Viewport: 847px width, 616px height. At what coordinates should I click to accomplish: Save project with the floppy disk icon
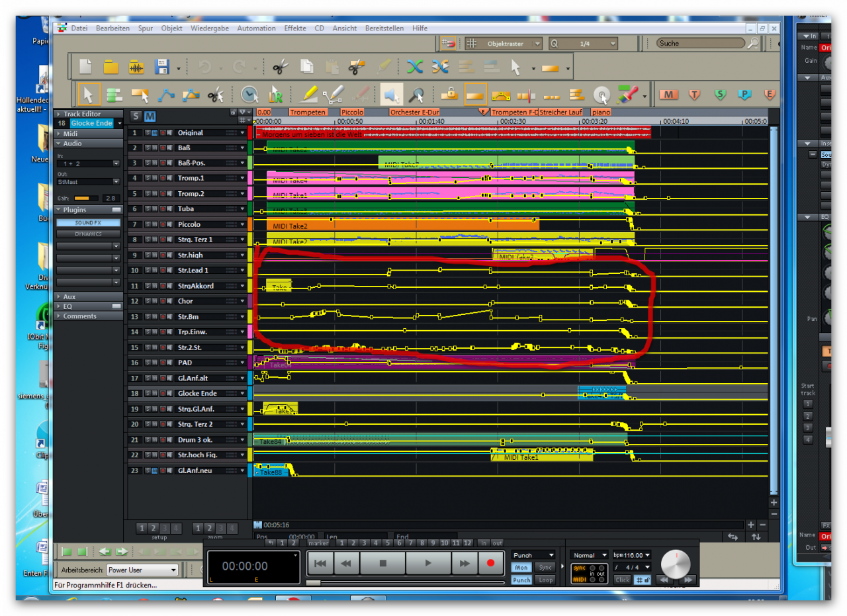coord(161,67)
